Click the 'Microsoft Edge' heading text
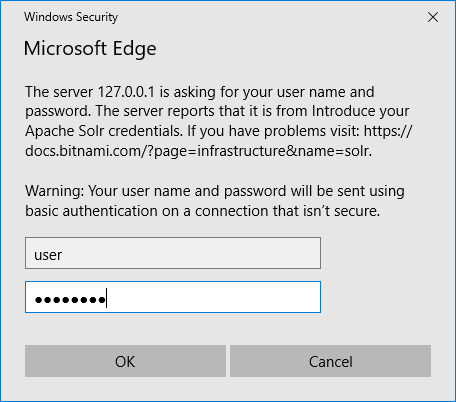 point(90,49)
